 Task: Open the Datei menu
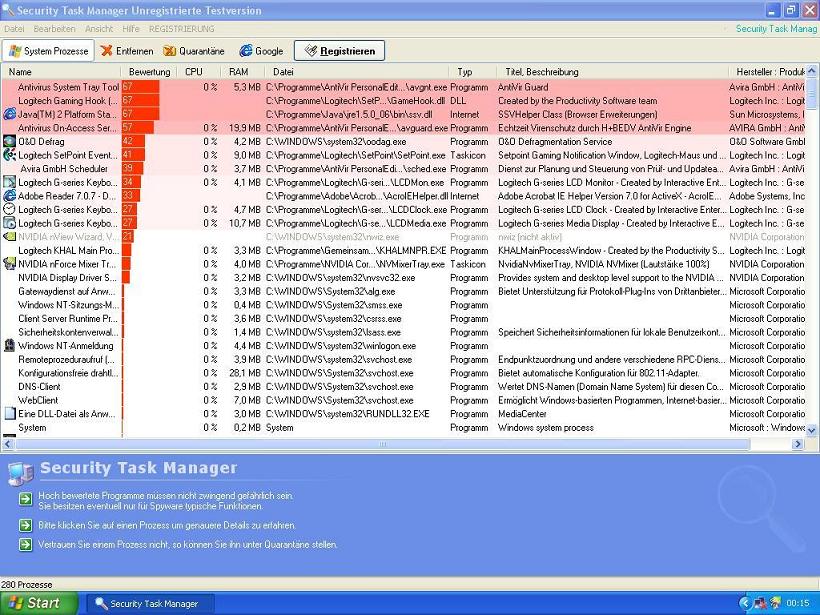[14, 29]
